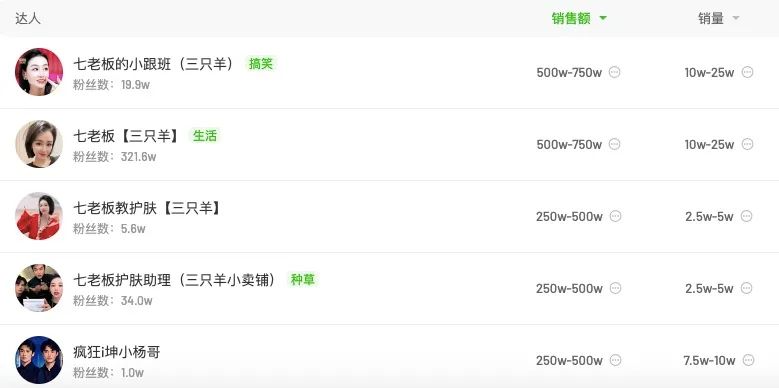Open sales volume details icon for 七老板的小跟班
The width and height of the screenshot is (779, 388).
click(747, 72)
